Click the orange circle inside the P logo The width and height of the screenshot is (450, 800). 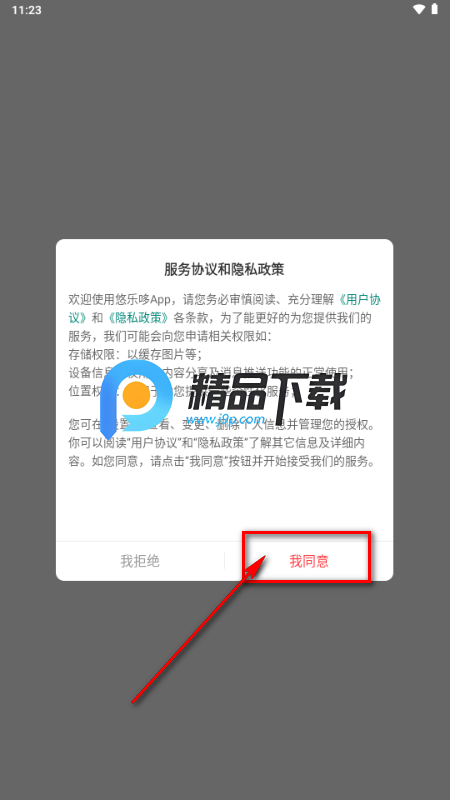[136, 392]
